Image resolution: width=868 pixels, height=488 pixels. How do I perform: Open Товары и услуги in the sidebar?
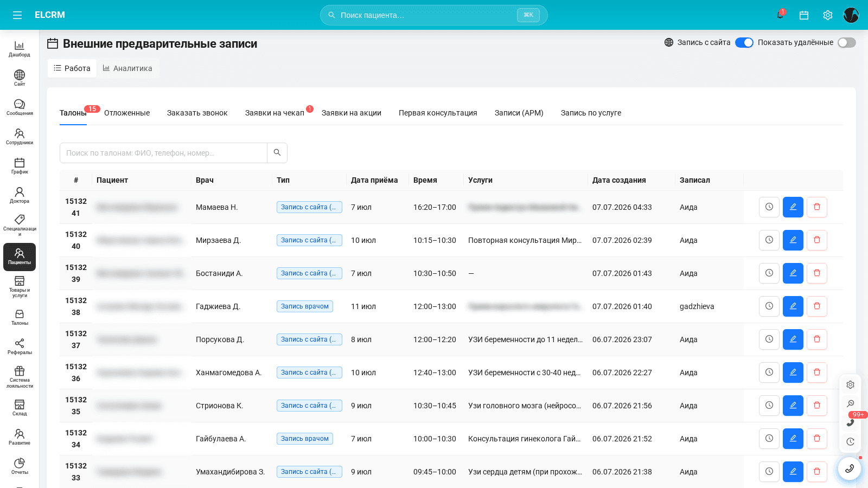(x=20, y=287)
